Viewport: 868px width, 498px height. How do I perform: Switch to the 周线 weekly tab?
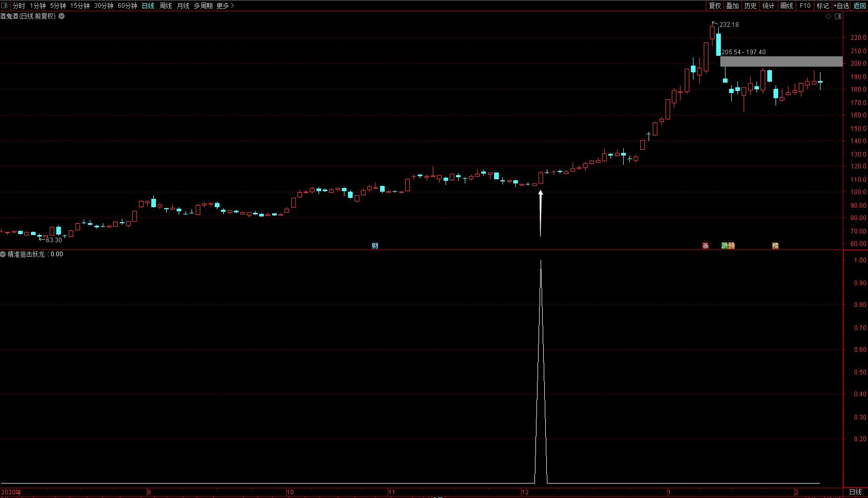(166, 6)
